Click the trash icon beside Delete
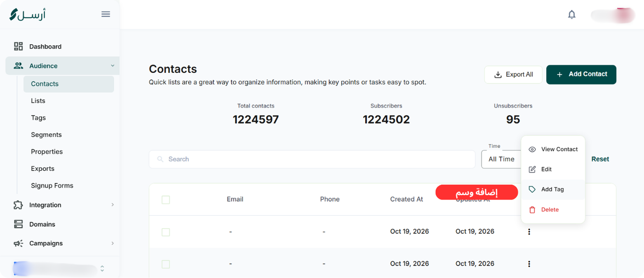This screenshot has height=278, width=644. click(x=532, y=210)
